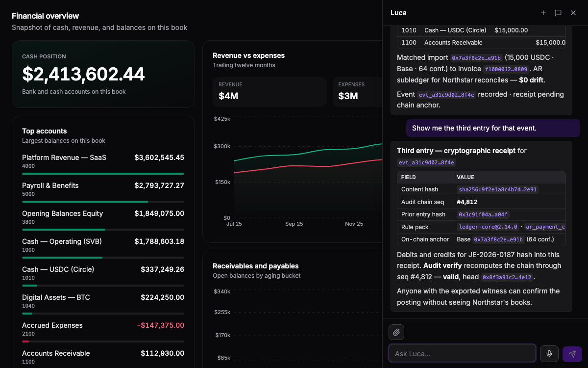
Task: Select the Accounts Receivable account in Top accounts
Action: tap(103, 357)
